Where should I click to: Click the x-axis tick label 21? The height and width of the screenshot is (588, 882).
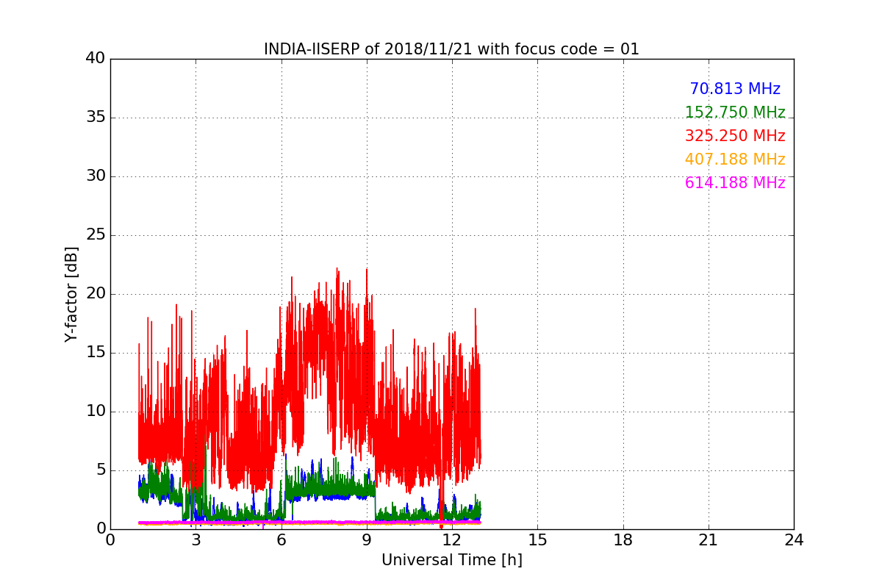[x=709, y=539]
